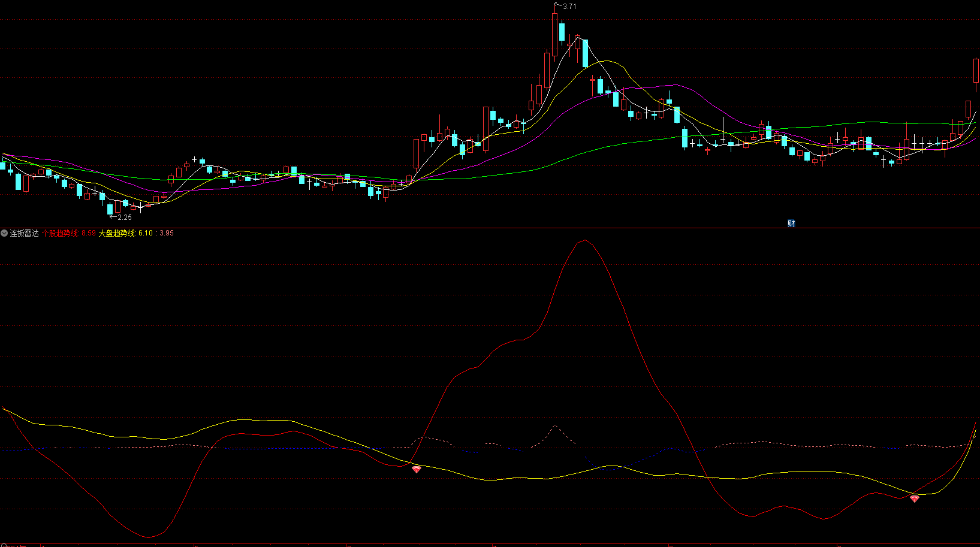Expand the 连扳雷达 indicator dropdown arrow

[4, 233]
